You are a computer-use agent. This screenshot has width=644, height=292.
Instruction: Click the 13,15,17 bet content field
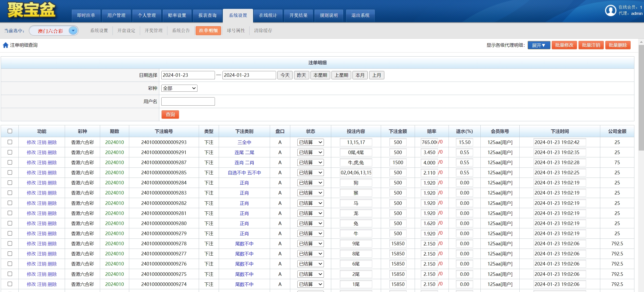tap(356, 142)
